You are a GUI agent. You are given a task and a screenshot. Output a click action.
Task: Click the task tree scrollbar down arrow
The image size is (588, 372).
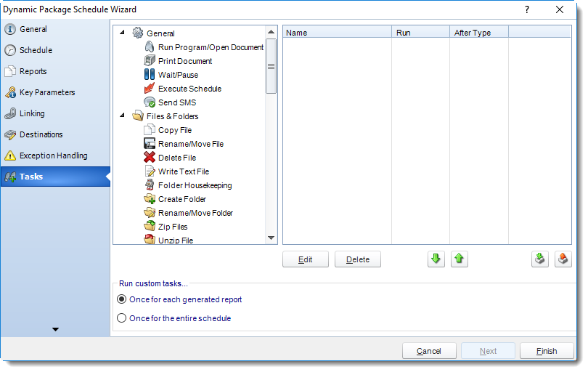point(271,238)
